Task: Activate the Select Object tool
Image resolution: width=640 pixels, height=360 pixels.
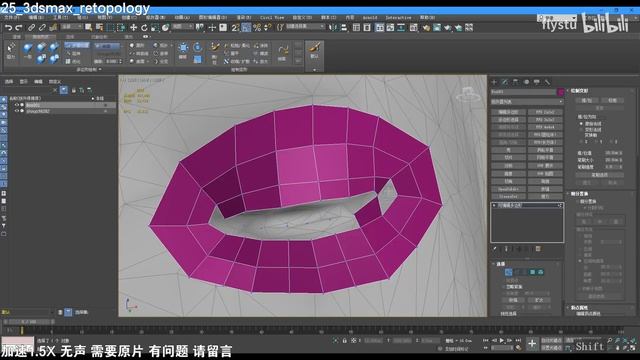Action: click(x=89, y=27)
